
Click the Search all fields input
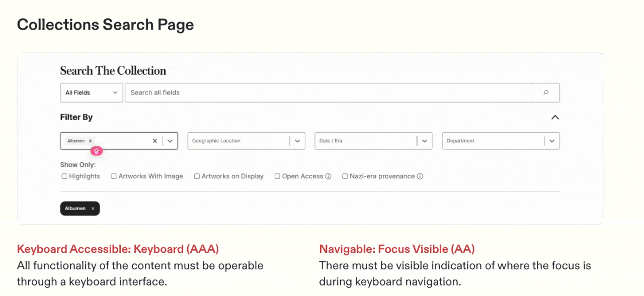pos(328,92)
